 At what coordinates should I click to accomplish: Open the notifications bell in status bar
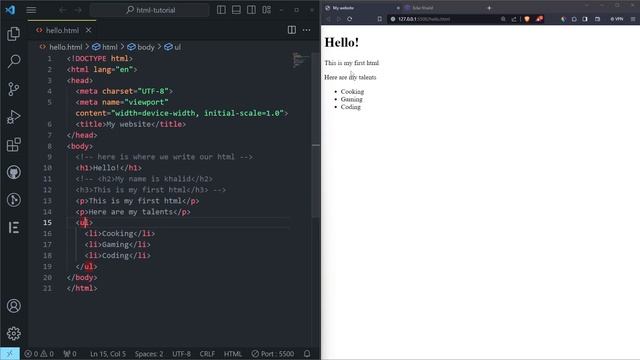(x=307, y=354)
